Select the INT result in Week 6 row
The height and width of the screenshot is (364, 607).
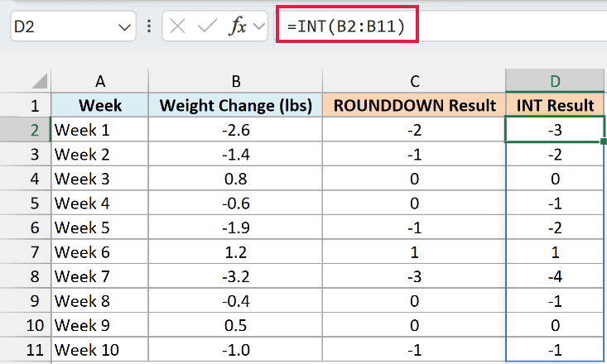coord(555,251)
